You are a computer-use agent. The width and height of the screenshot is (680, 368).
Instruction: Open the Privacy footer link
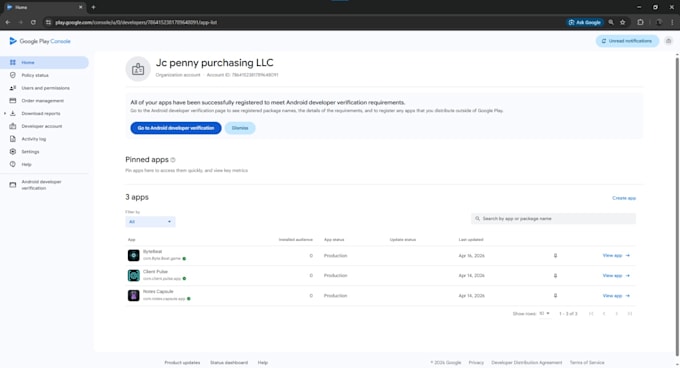[476, 362]
